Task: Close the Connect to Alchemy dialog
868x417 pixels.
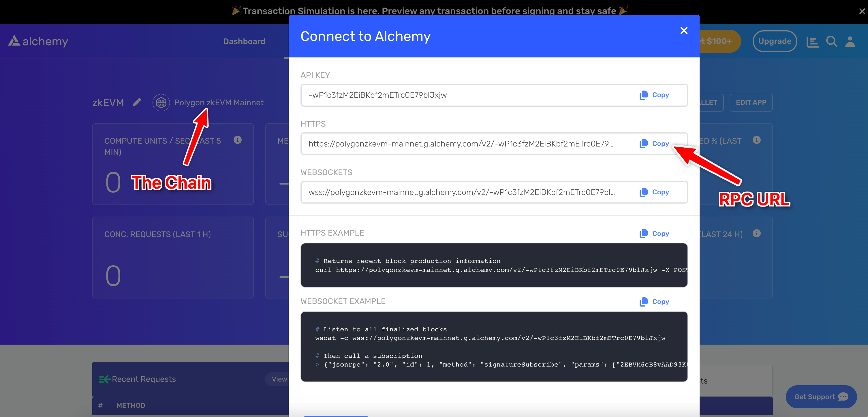Action: point(684,31)
